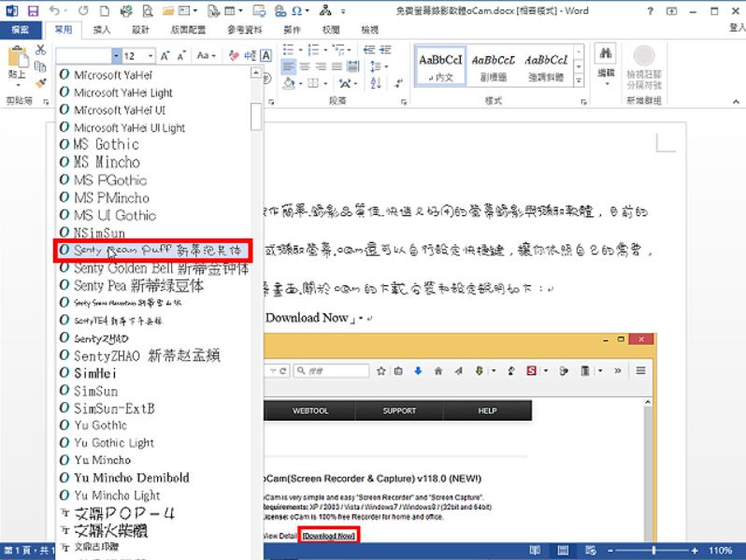
Task: Click the Download Now link in document image
Action: click(x=329, y=536)
